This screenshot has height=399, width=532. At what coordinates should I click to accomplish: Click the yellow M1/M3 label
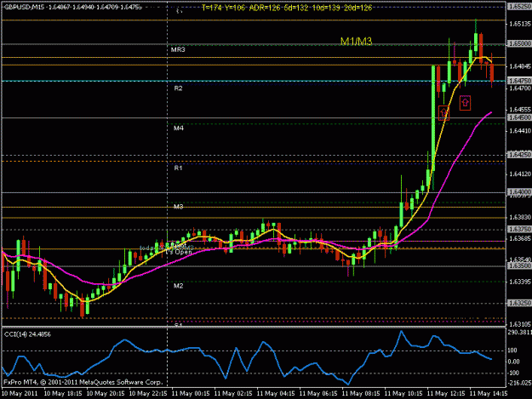356,42
